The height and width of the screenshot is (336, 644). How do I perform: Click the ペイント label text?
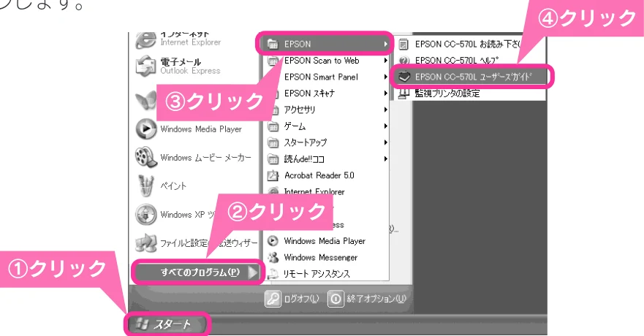coord(173,186)
